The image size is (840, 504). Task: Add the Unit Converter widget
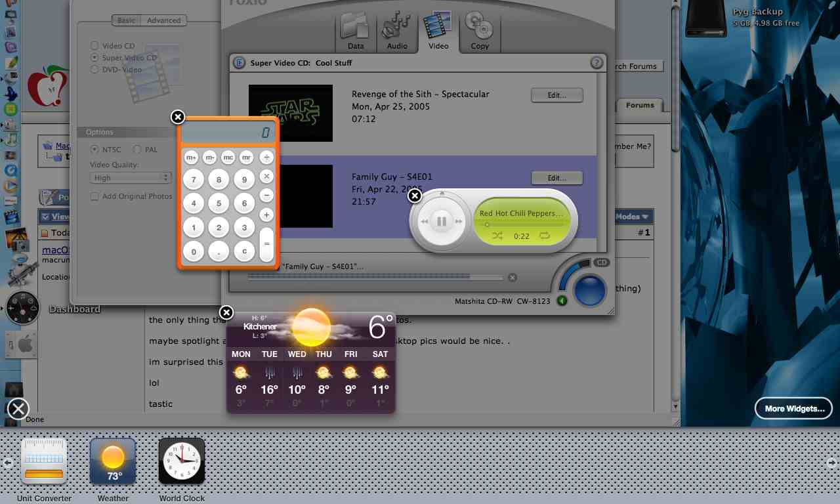44,461
